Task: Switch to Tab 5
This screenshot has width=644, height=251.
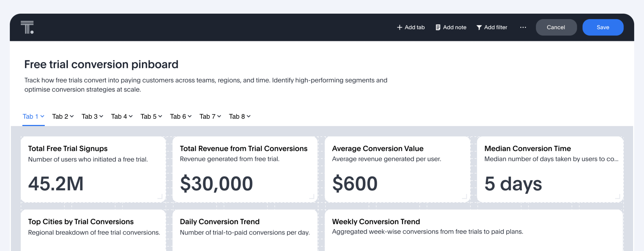Action: point(148,116)
